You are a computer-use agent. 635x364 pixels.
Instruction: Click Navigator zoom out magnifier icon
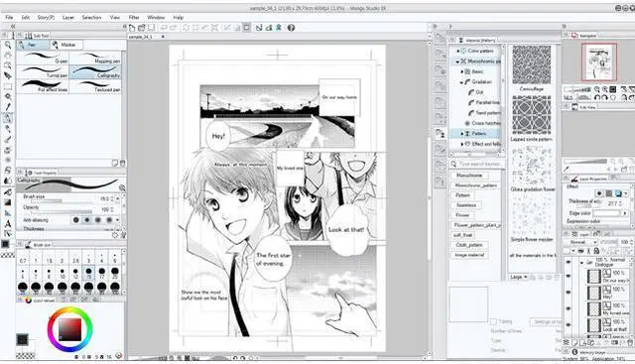(597, 89)
